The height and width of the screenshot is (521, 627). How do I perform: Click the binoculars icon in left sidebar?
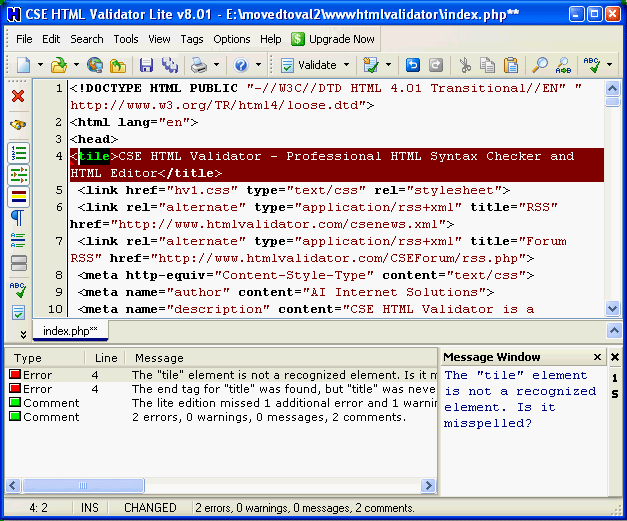click(18, 125)
